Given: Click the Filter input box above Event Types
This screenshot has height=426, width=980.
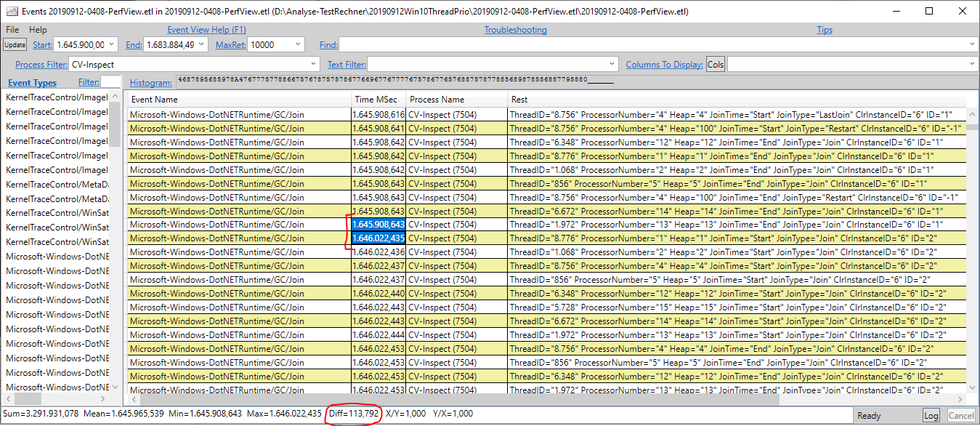Looking at the screenshot, I should [x=110, y=82].
